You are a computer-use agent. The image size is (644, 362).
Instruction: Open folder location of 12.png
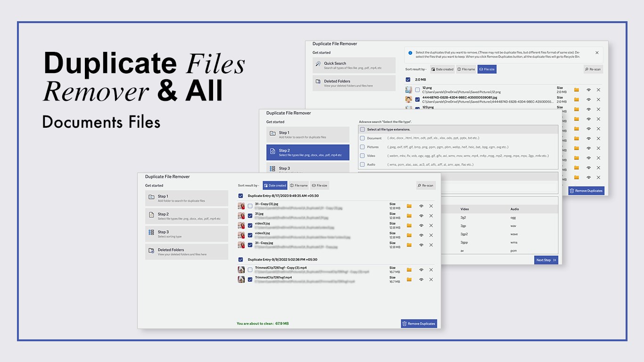click(577, 90)
